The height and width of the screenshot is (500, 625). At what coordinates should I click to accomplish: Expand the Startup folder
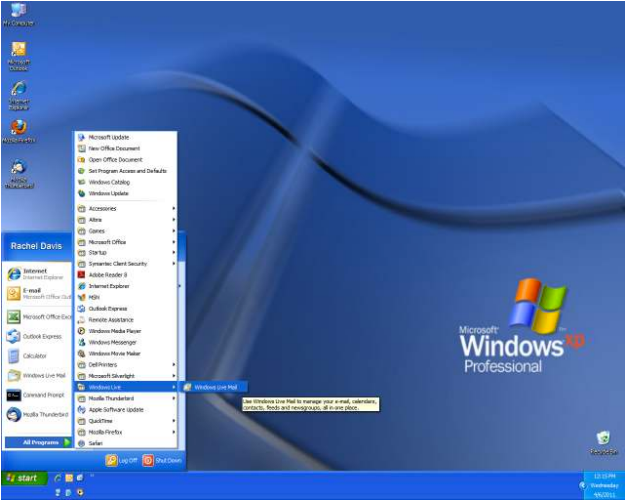[x=126, y=252]
